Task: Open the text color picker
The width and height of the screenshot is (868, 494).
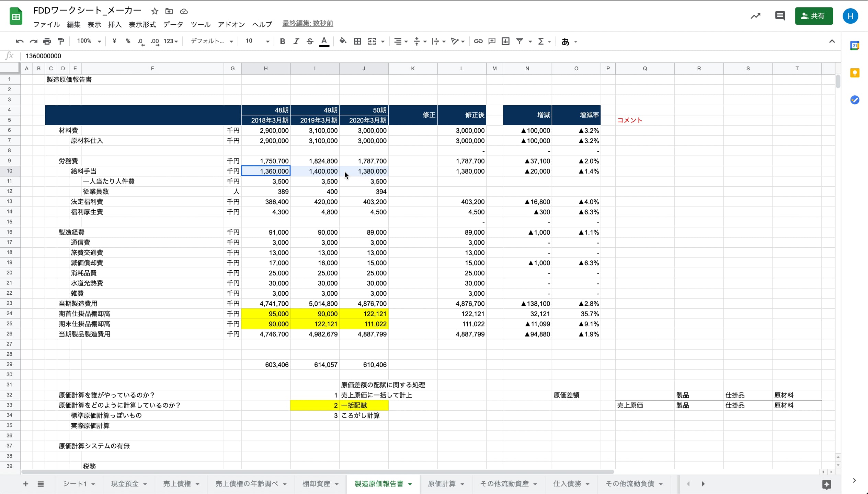Action: tap(324, 41)
